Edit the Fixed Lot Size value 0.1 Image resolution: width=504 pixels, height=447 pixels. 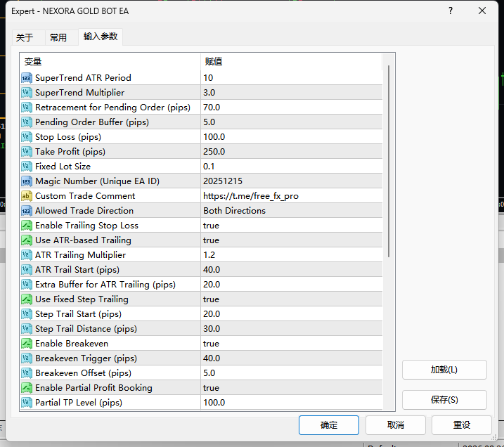(292, 167)
